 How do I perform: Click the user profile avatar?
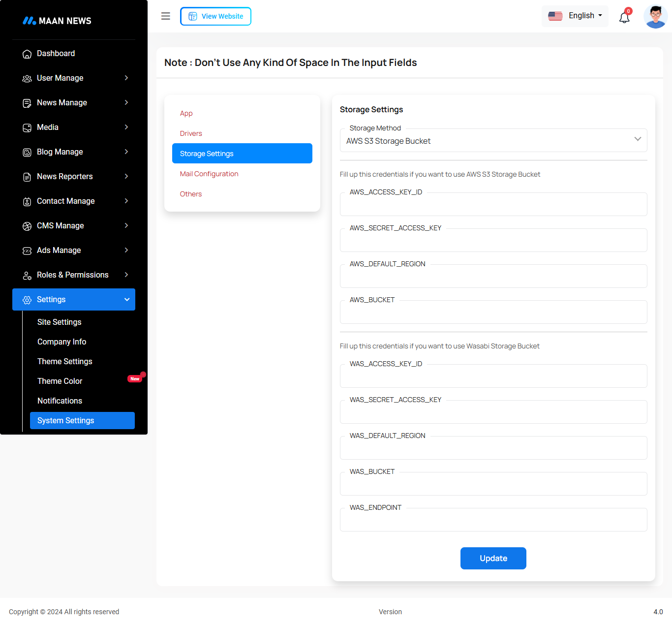coord(655,17)
